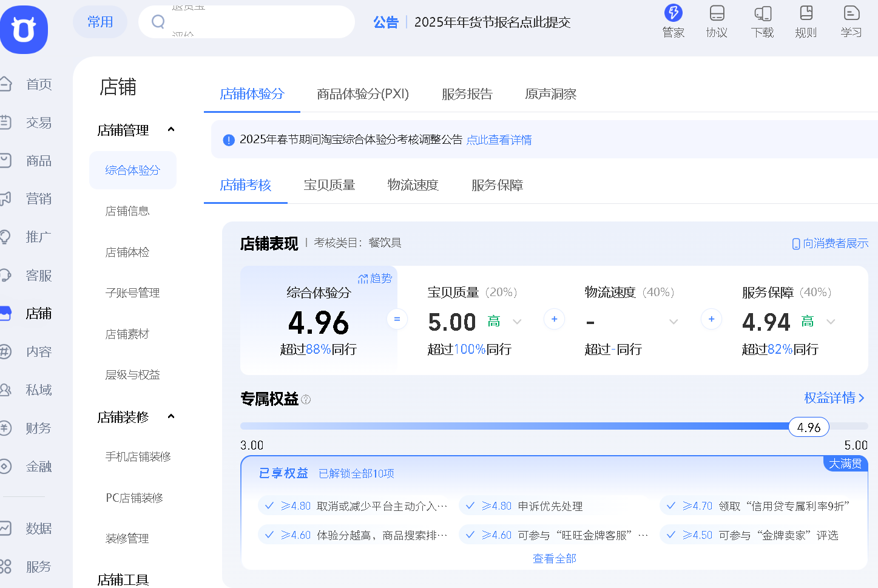Click plus icon after 宝贝质量 score
878x588 pixels.
click(554, 319)
